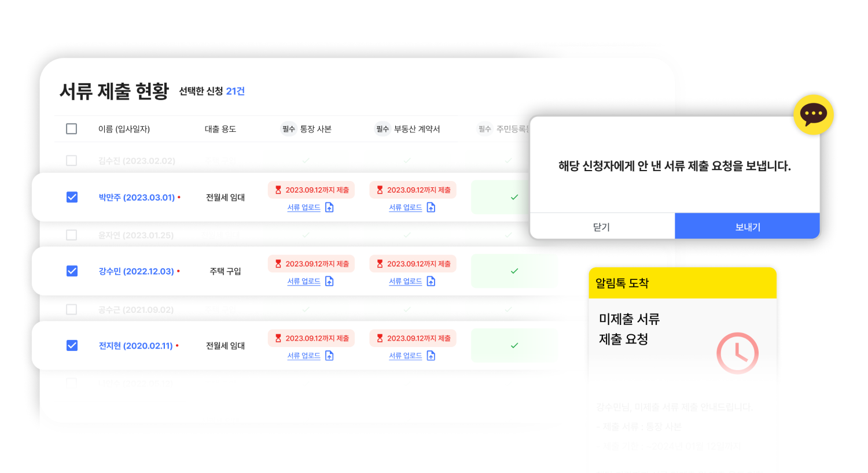The width and height of the screenshot is (868, 473).
Task: Click 보내기 button in dialog
Action: pos(747,226)
